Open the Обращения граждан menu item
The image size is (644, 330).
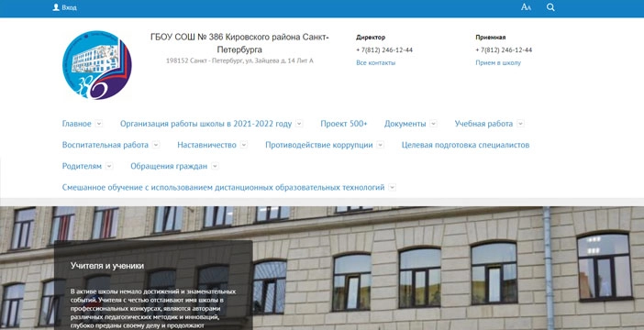click(x=169, y=166)
